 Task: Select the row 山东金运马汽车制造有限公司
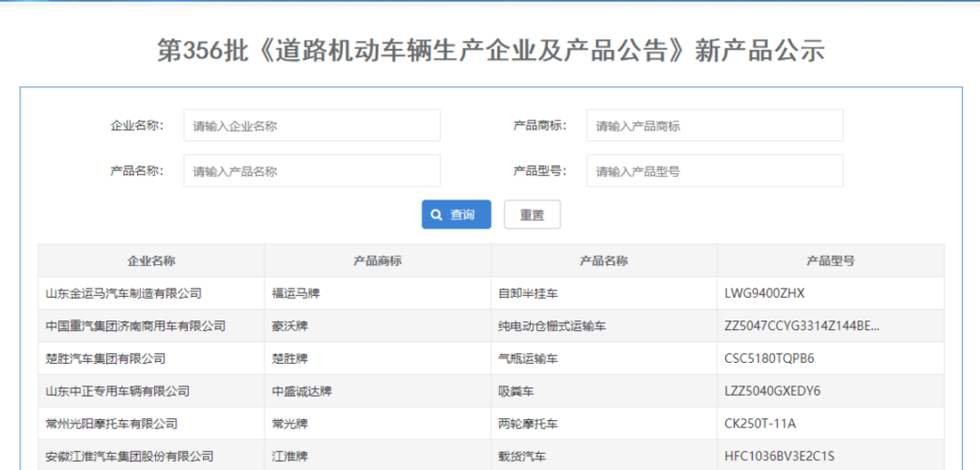click(491, 293)
